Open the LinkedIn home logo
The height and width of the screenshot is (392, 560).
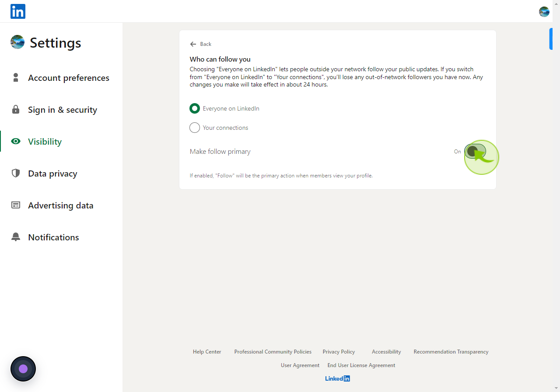pos(18,11)
